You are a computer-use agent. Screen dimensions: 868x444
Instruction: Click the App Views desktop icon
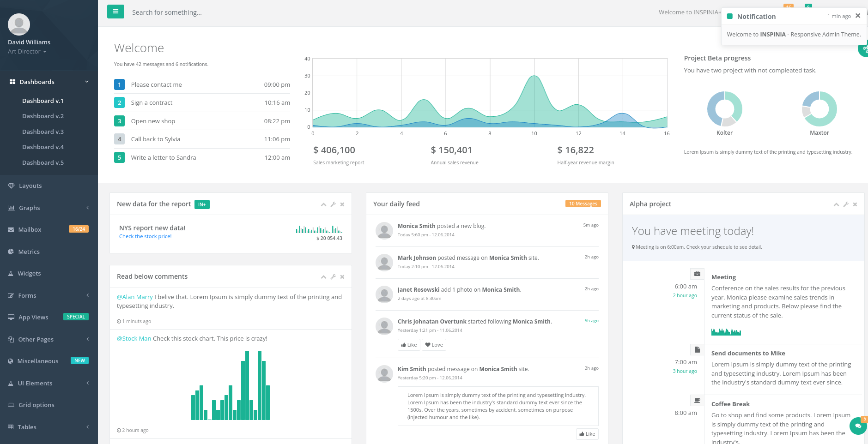[x=11, y=317]
